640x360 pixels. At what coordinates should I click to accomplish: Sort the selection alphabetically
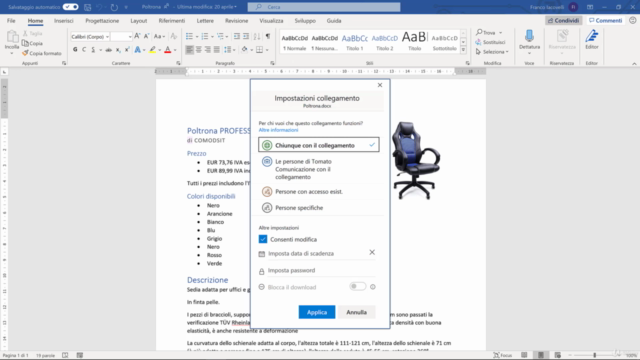click(257, 36)
